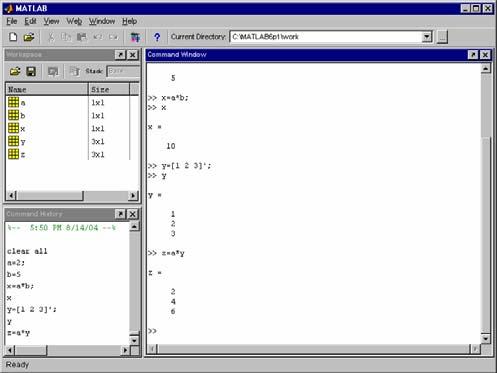
Task: Select variable y icon in Workspace
Action: pos(13,141)
